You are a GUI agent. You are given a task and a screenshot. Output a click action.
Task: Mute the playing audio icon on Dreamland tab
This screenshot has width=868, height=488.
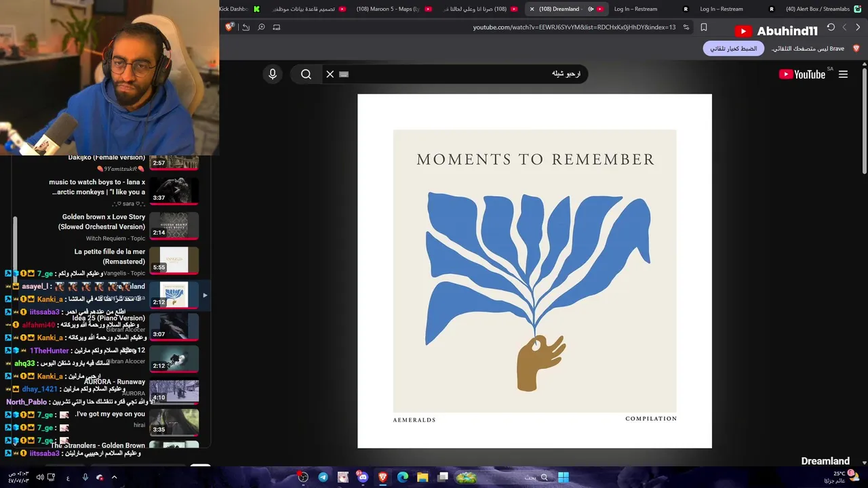pyautogui.click(x=591, y=9)
